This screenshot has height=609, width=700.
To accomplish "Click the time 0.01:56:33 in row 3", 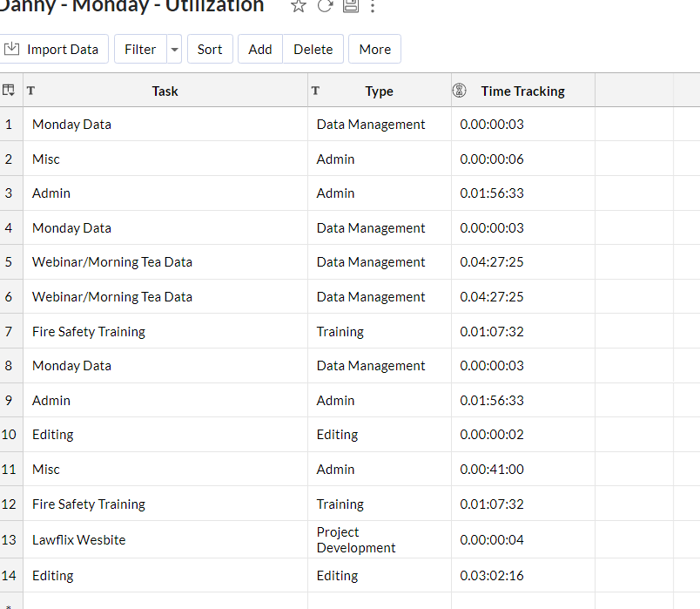I will (x=492, y=193).
